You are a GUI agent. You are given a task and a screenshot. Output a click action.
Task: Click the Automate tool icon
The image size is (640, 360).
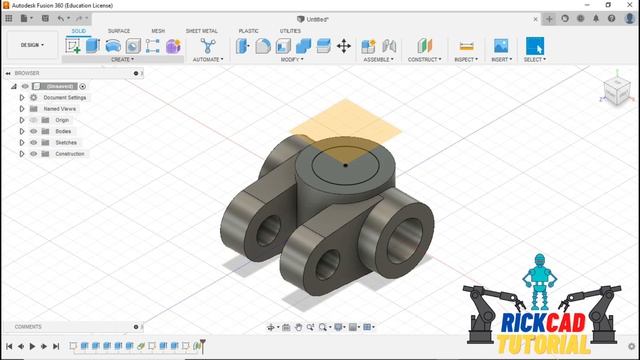[x=208, y=46]
